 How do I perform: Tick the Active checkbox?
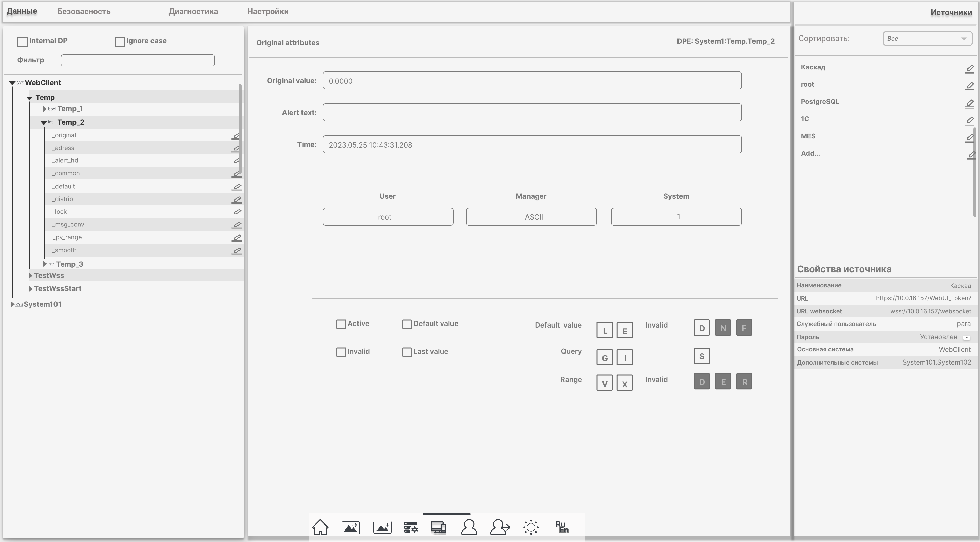pyautogui.click(x=341, y=324)
